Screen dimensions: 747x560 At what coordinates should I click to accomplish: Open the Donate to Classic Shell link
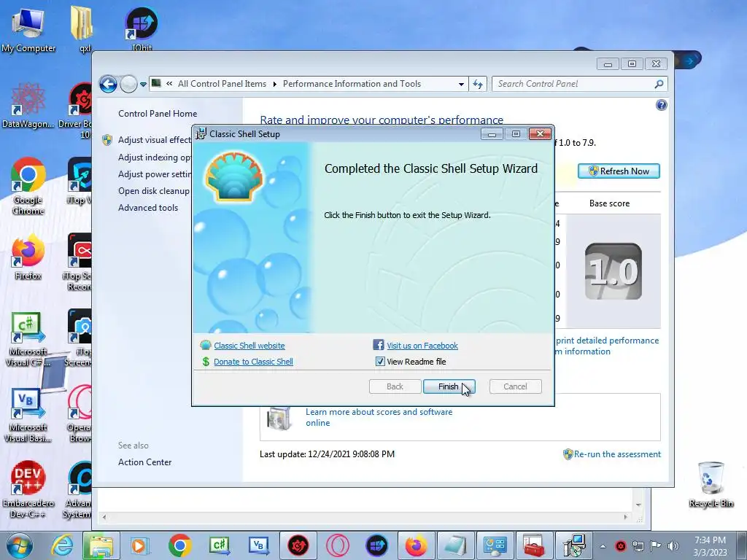(x=253, y=362)
